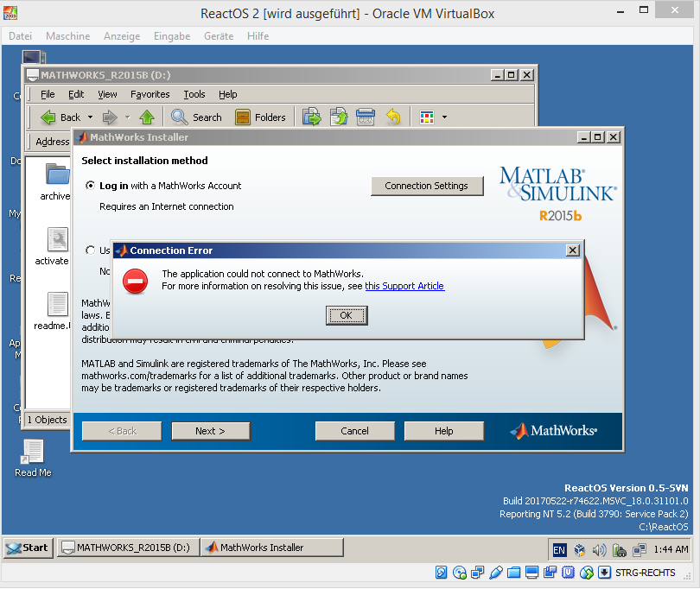
Task: Click the Up folder arrow in Explorer toolbar
Action: click(x=147, y=117)
